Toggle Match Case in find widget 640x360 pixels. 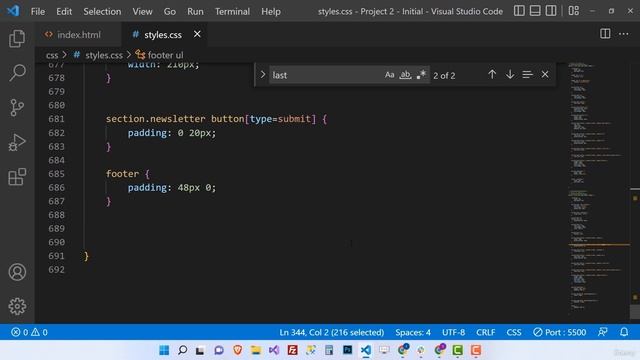click(x=389, y=75)
